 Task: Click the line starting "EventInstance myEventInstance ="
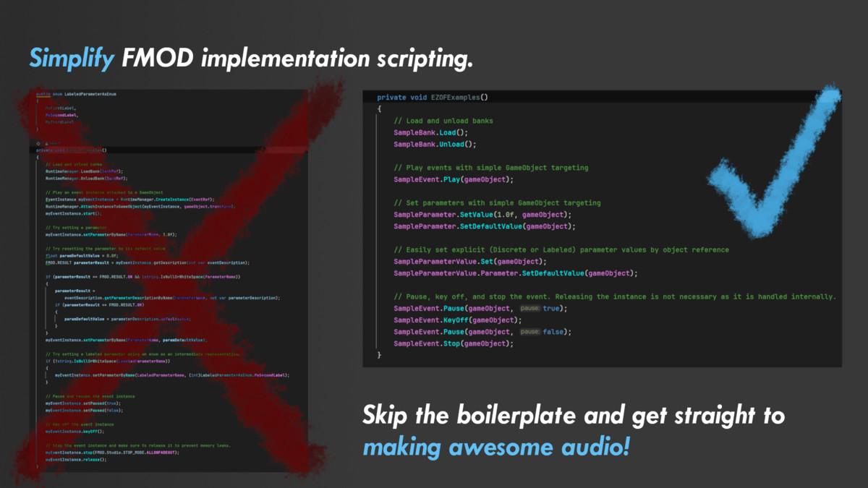pos(130,199)
